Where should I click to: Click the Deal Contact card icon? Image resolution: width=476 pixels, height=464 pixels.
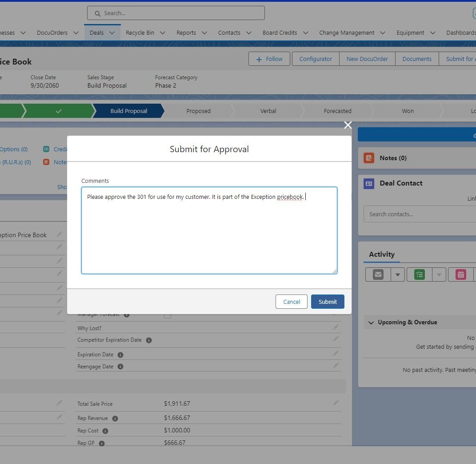point(369,184)
